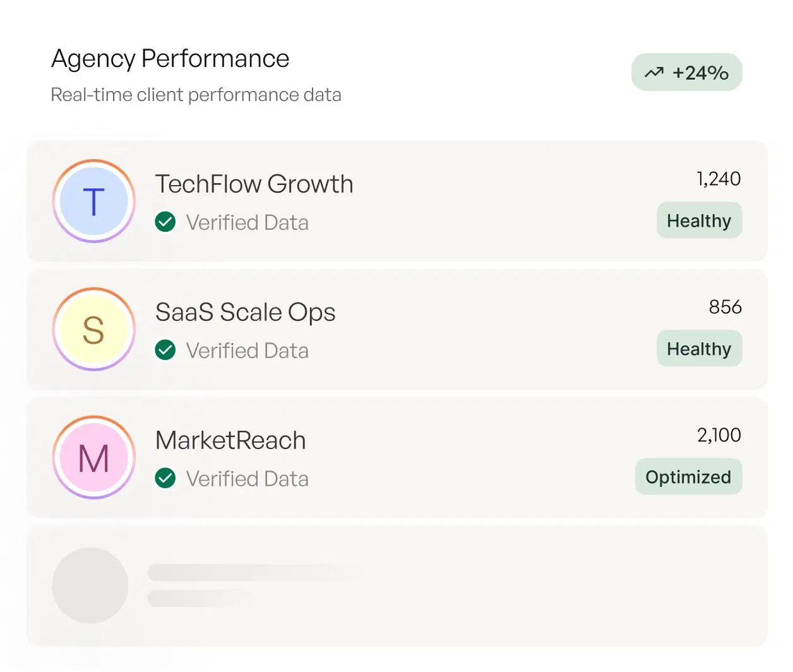The height and width of the screenshot is (672, 793).
Task: Click the gray placeholder avatar circle
Action: coord(90,585)
